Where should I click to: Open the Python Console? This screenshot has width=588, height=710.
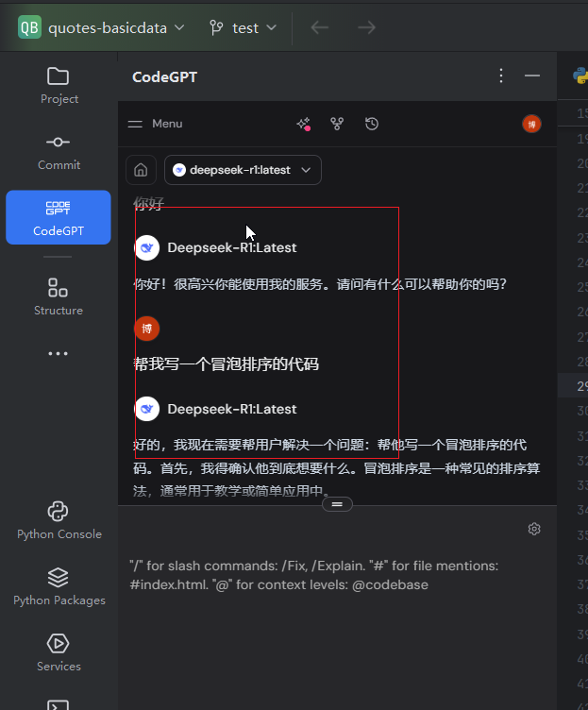(59, 520)
